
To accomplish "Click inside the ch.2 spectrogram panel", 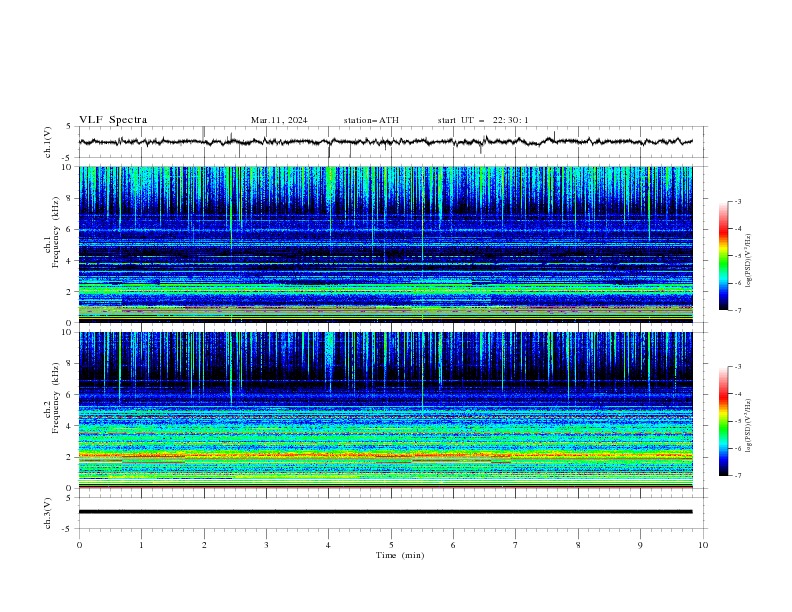I will 385,410.
